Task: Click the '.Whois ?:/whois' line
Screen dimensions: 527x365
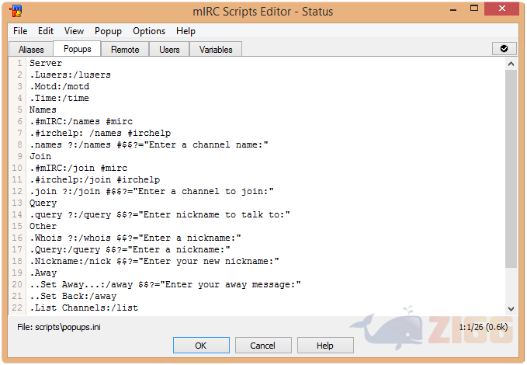Action: click(135, 238)
